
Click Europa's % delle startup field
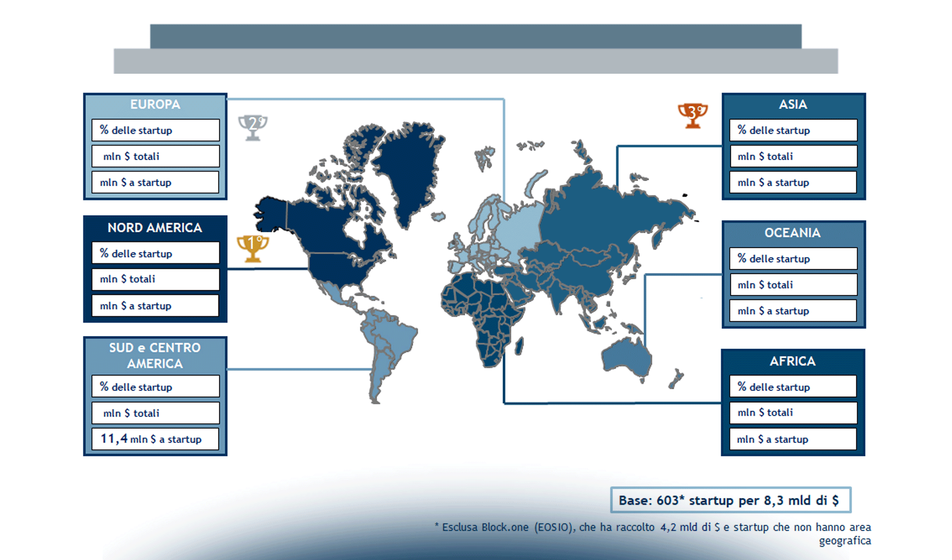[155, 130]
